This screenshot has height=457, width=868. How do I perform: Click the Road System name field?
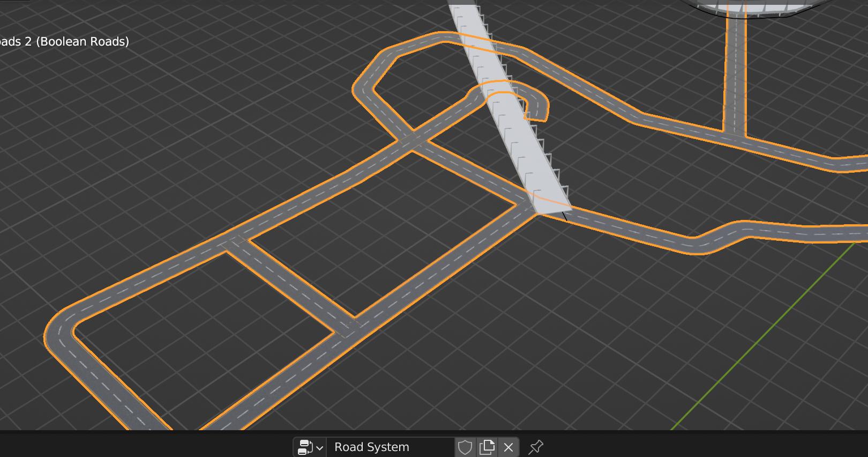tap(390, 447)
